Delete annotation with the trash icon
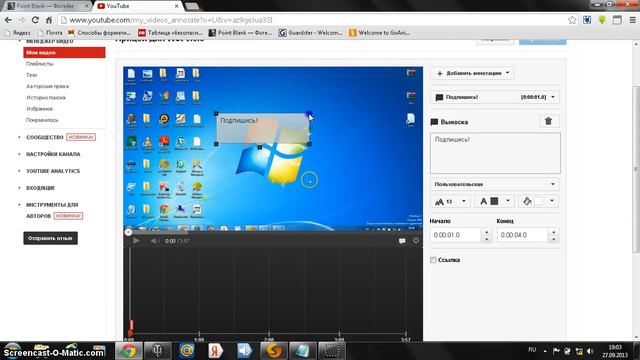640x360 pixels. [549, 121]
